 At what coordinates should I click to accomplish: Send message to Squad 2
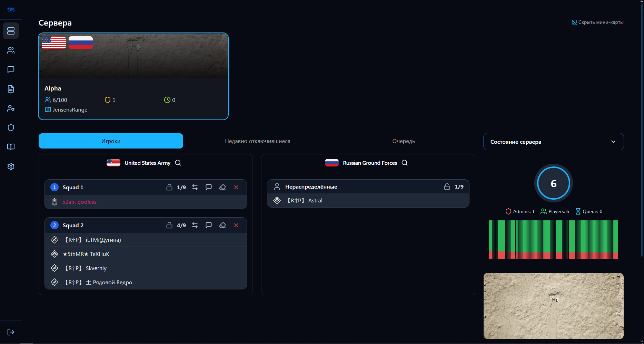coord(209,225)
